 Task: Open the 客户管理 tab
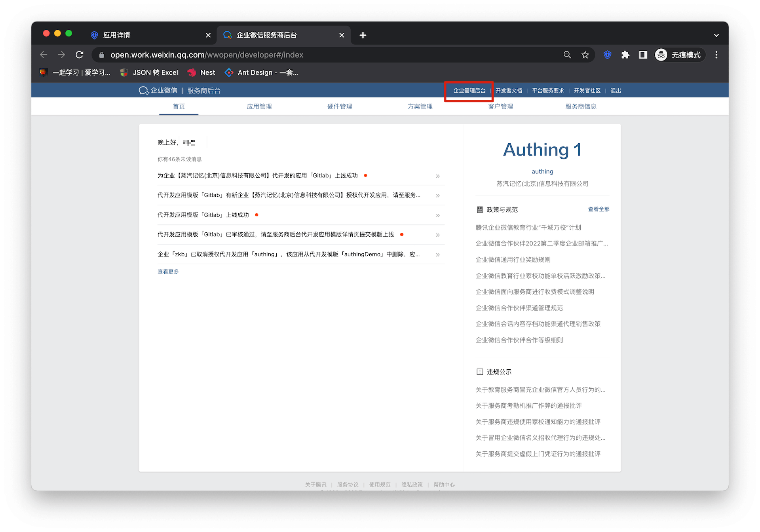point(500,106)
